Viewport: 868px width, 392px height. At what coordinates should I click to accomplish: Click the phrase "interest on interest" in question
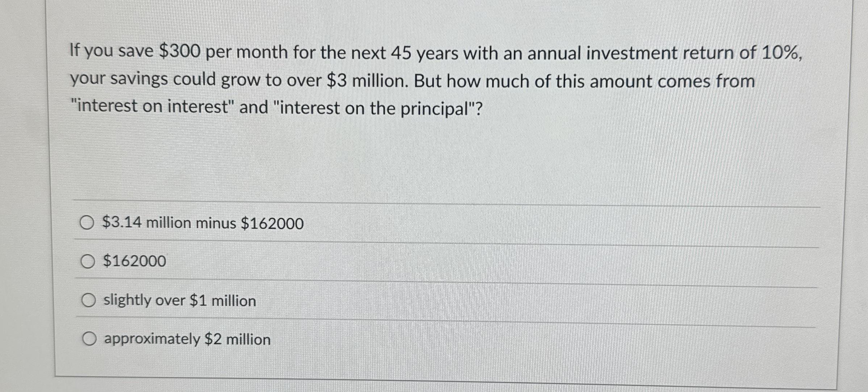click(152, 107)
